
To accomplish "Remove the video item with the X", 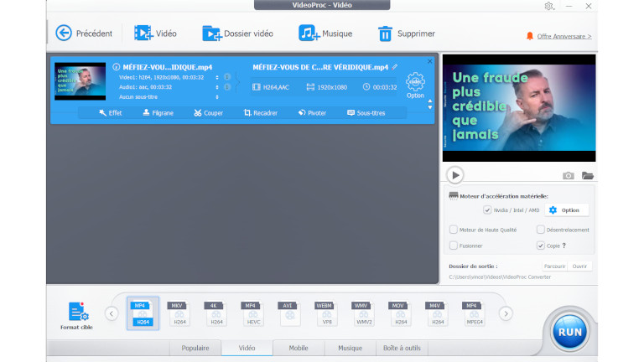I will point(429,61).
